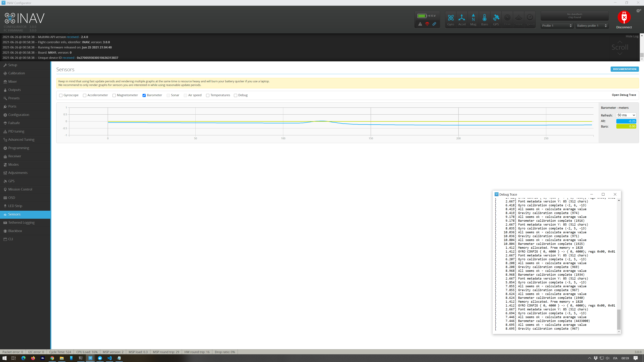This screenshot has height=362, width=644.
Task: Enable the Temperatures graph checkbox
Action: tap(208, 95)
